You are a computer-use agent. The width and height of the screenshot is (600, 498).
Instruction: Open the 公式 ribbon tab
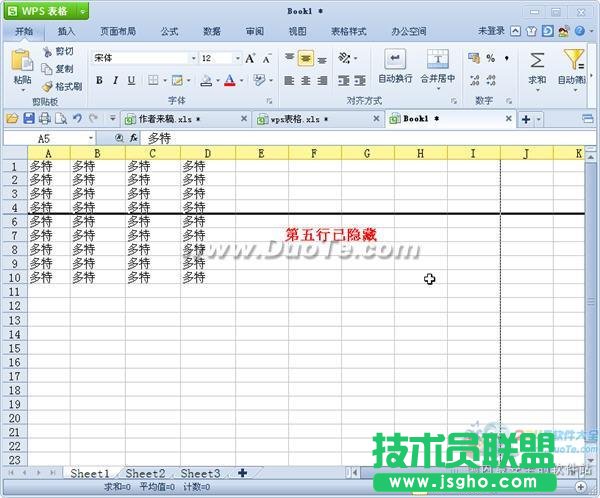tap(169, 31)
